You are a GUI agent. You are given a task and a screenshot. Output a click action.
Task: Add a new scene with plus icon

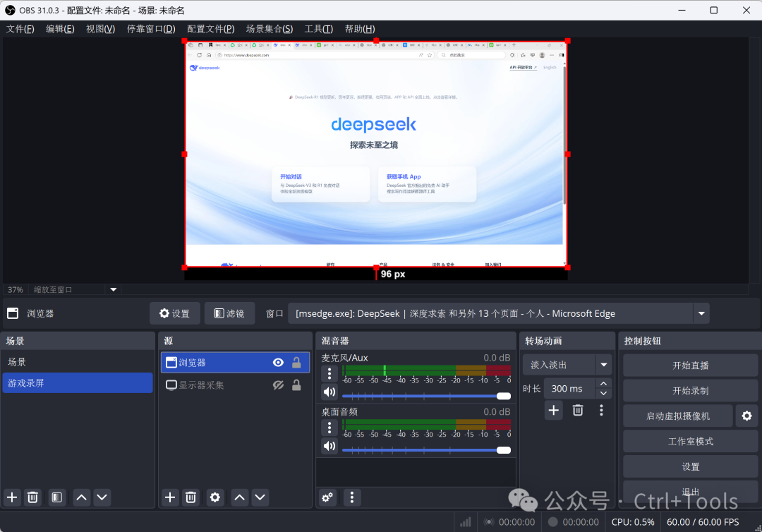coord(12,497)
